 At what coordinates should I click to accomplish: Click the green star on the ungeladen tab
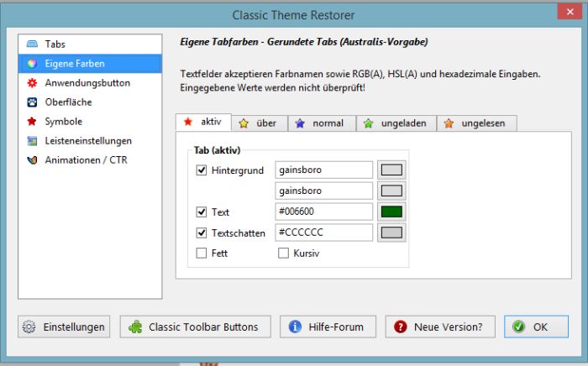[x=368, y=123]
